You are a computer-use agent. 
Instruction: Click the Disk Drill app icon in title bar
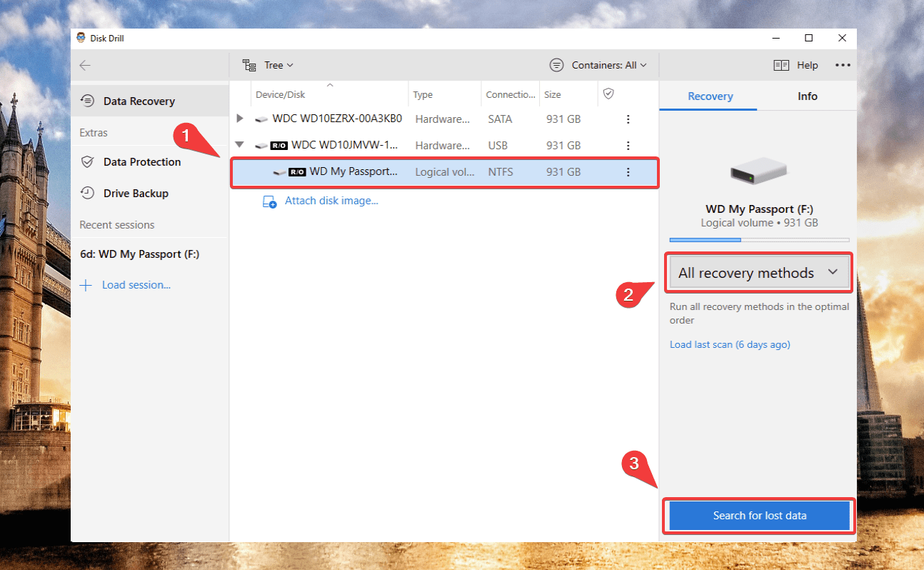tap(81, 38)
